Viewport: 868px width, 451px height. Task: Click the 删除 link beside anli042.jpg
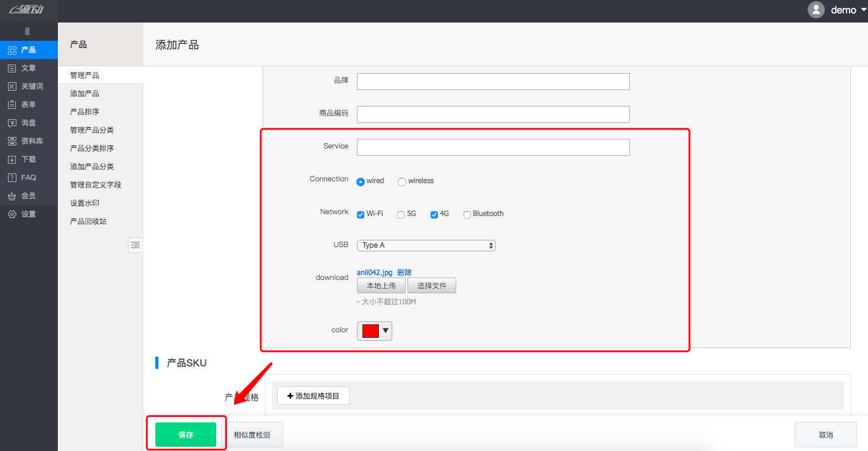tap(404, 273)
